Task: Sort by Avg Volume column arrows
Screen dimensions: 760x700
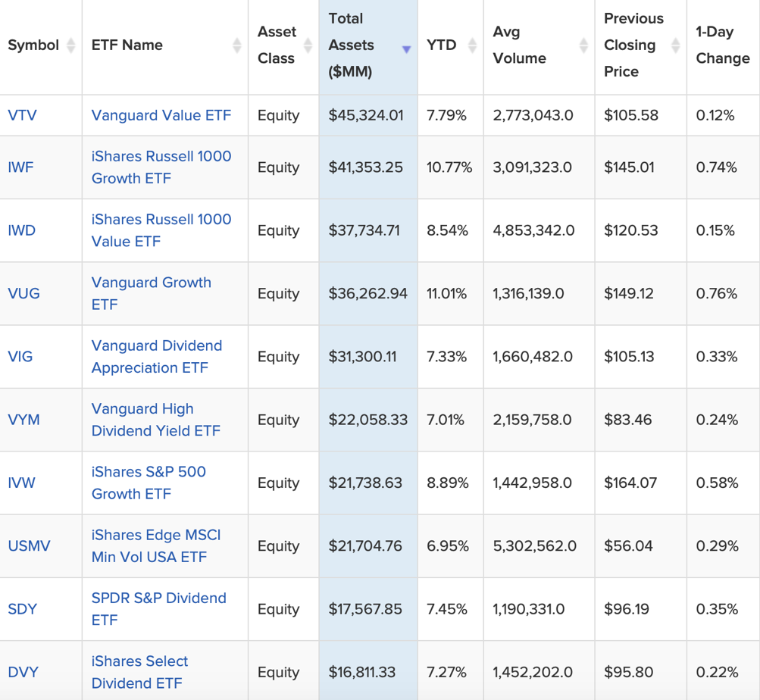Action: [583, 45]
